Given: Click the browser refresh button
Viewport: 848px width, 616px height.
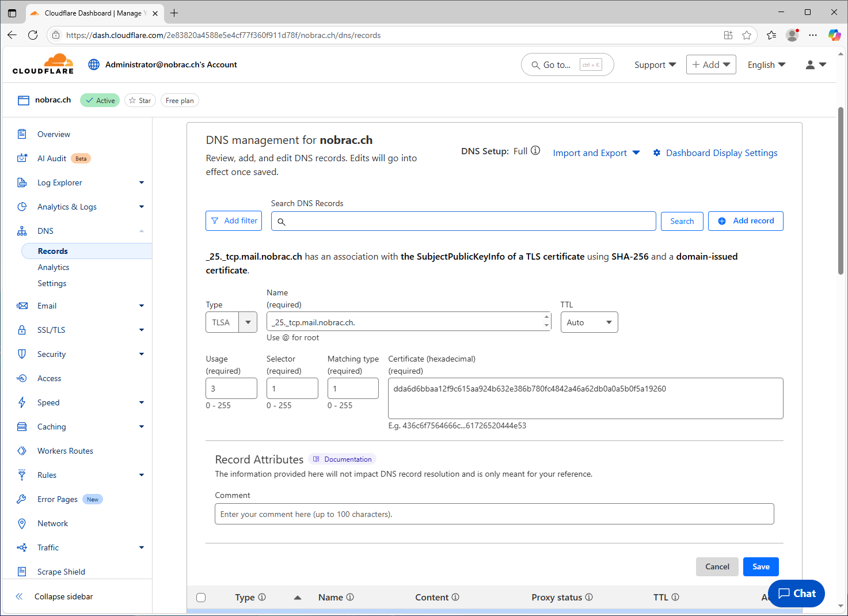Looking at the screenshot, I should [x=33, y=35].
